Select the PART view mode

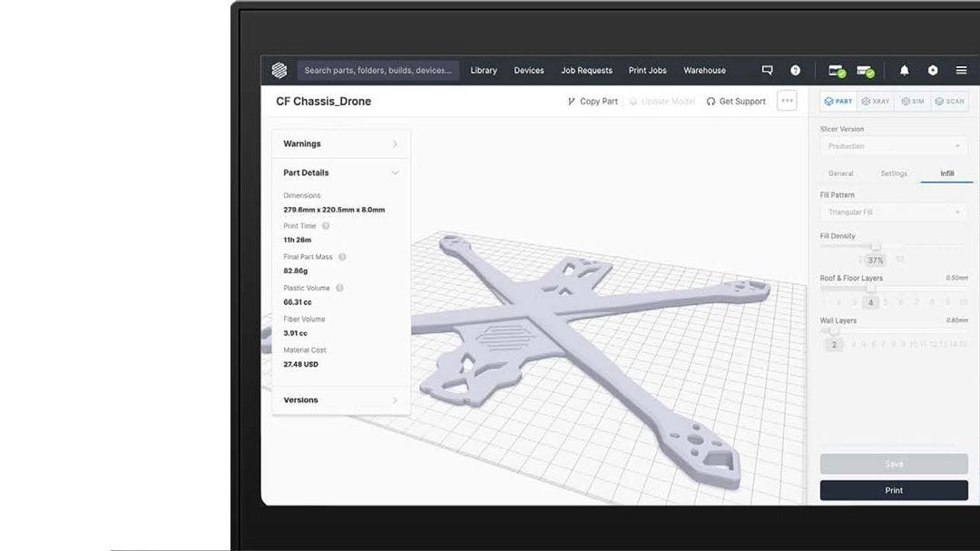(x=837, y=101)
